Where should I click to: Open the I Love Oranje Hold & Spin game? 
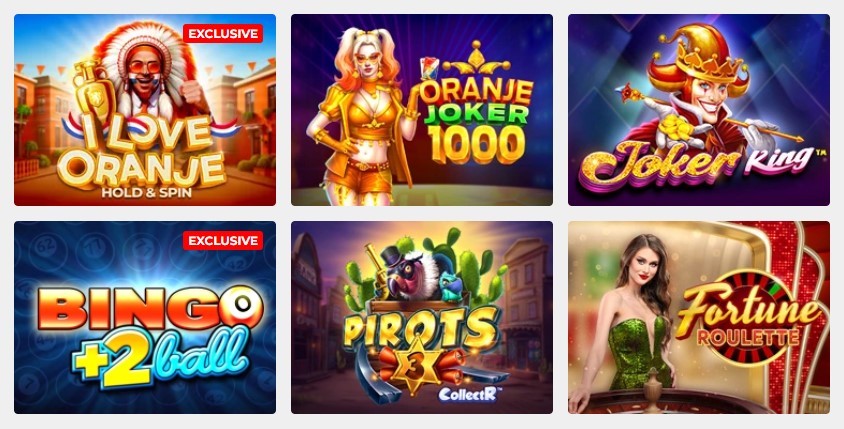pos(145,110)
